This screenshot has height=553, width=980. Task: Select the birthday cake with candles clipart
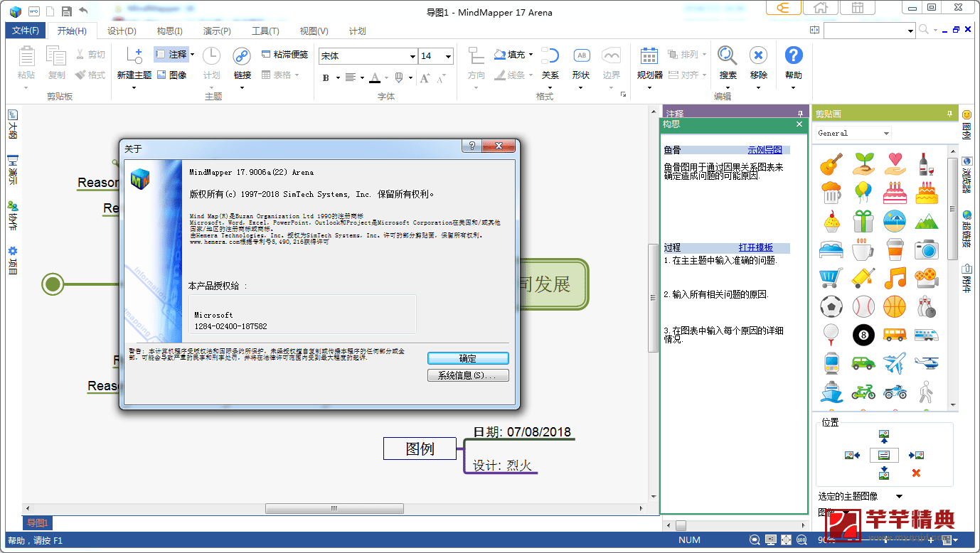click(x=926, y=193)
